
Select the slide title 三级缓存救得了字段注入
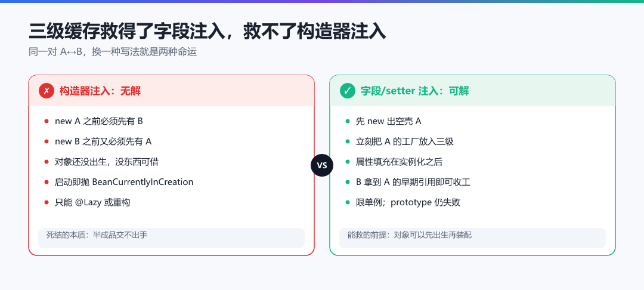[208, 31]
